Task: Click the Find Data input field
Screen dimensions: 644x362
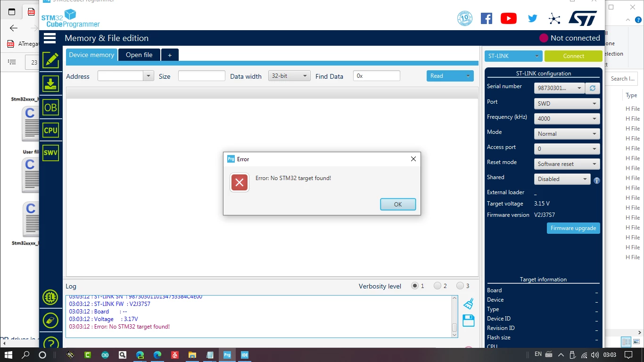Action: [x=376, y=76]
